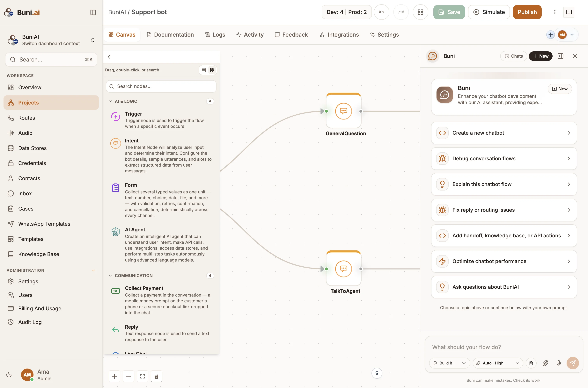588x388 pixels.
Task: Switch to the Feedback tab
Action: (x=291, y=35)
